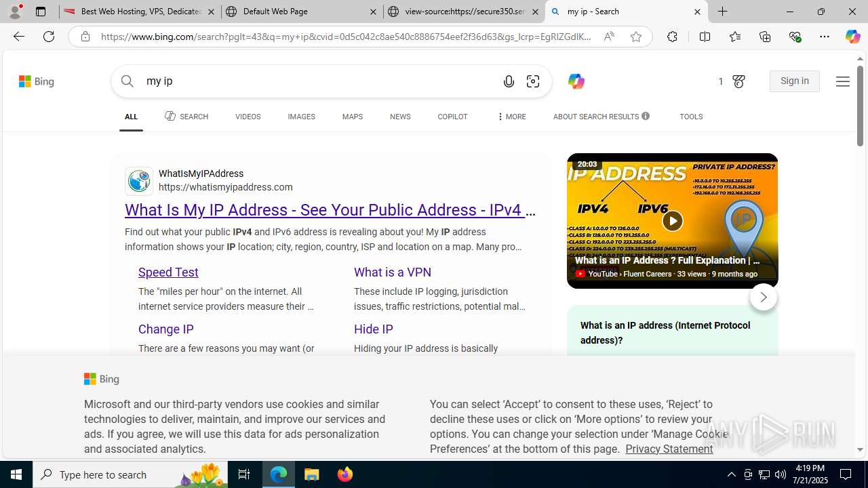Select the ALL search filter tab
Image resolution: width=868 pixels, height=488 pixels.
pos(131,117)
